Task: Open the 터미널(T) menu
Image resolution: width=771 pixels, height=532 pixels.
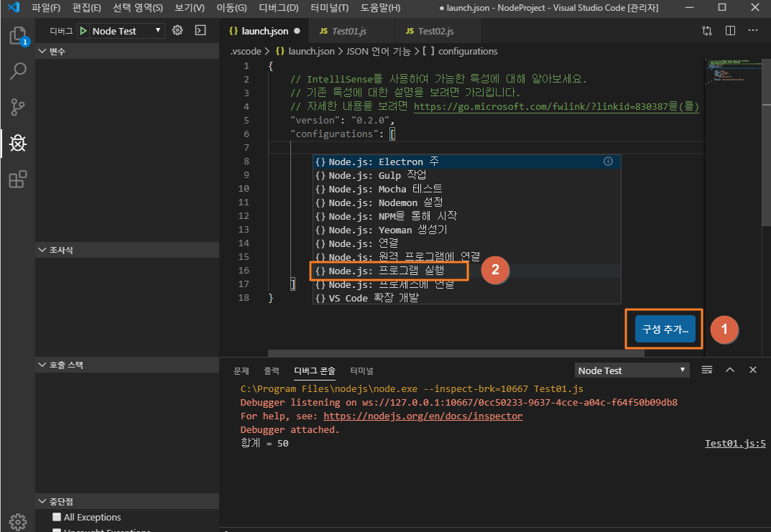Action: (329, 8)
